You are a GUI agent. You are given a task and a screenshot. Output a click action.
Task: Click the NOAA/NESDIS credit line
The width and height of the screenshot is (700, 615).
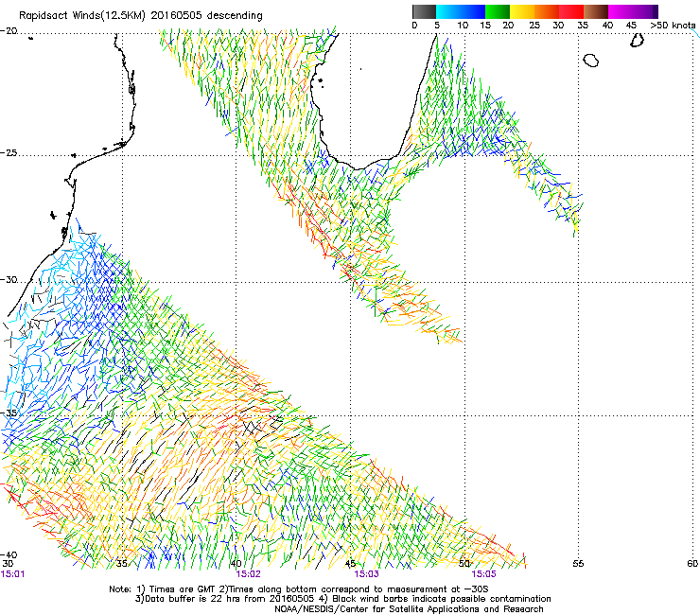[409, 609]
